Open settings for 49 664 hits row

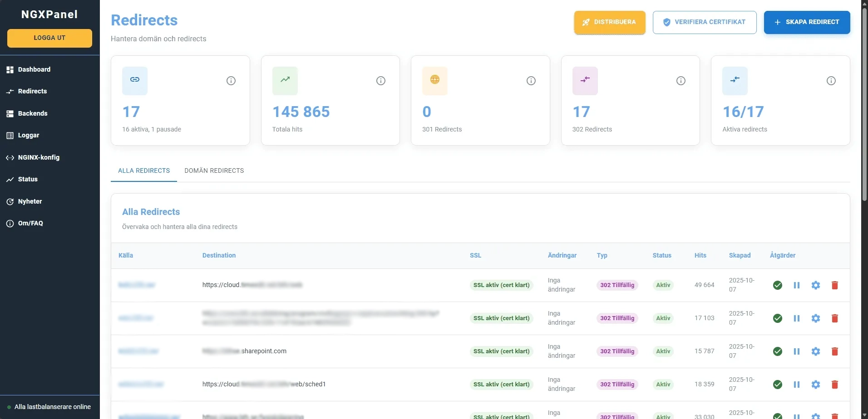click(x=816, y=285)
